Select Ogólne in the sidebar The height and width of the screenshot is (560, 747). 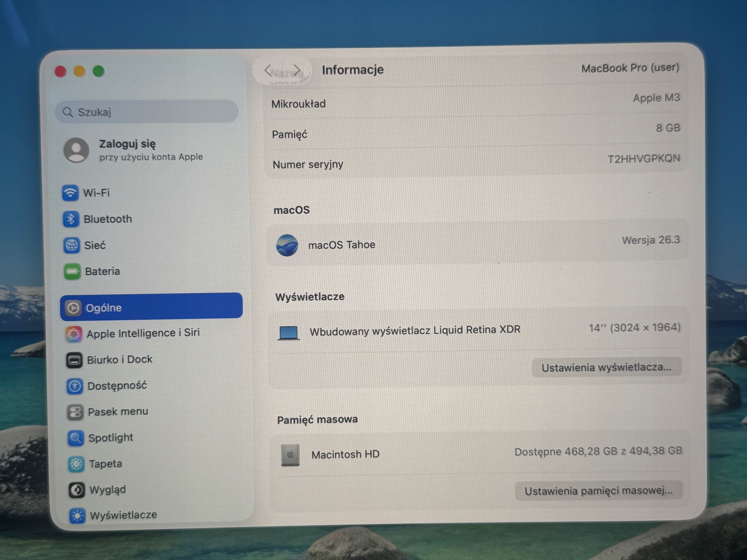pyautogui.click(x=152, y=307)
